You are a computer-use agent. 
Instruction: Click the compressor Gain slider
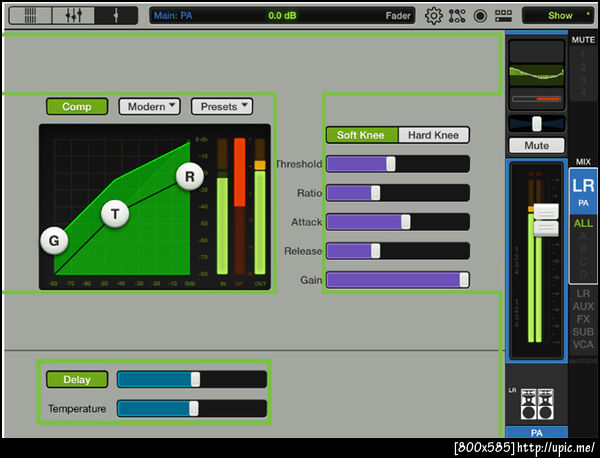398,280
